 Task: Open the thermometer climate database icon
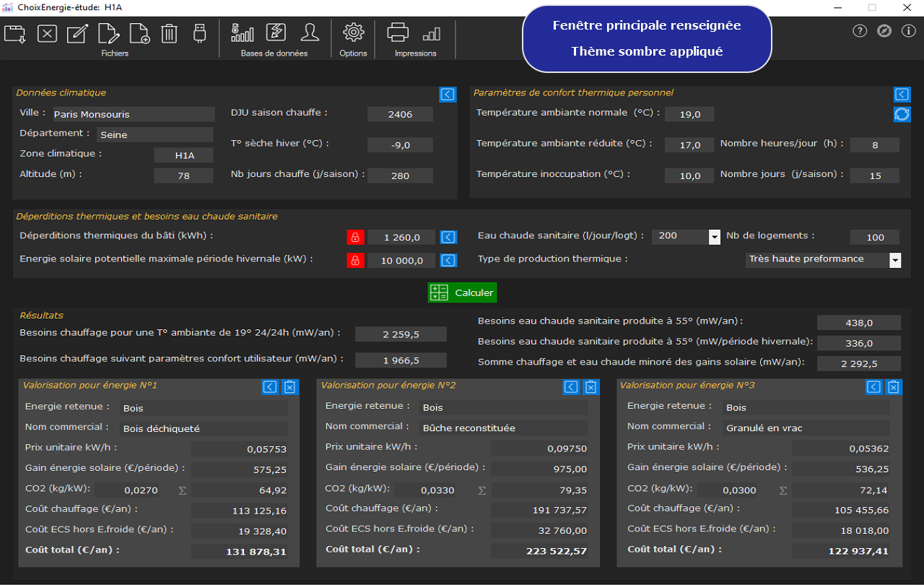[243, 32]
